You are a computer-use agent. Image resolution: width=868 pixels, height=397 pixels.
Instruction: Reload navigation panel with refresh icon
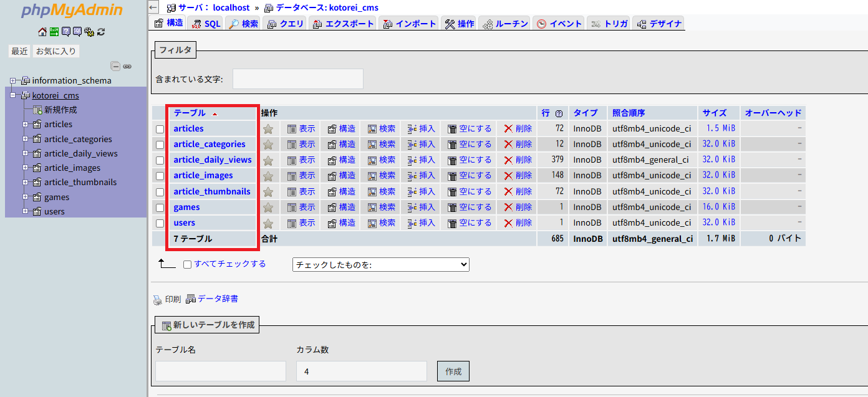tap(101, 32)
